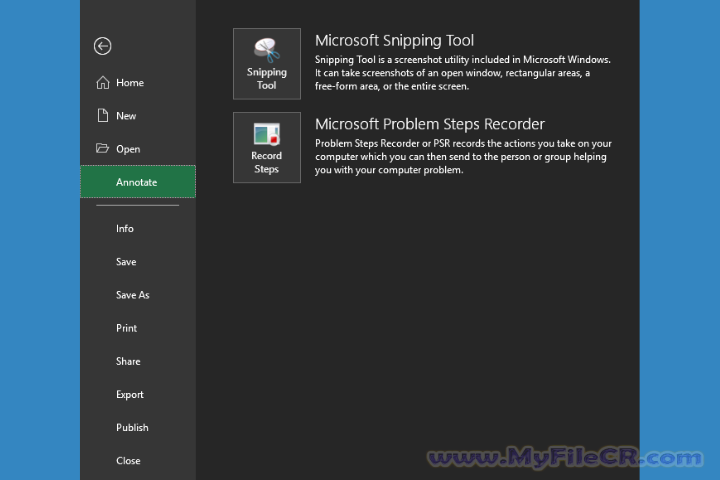
Task: Select Export in the sidebar
Action: pyautogui.click(x=129, y=395)
